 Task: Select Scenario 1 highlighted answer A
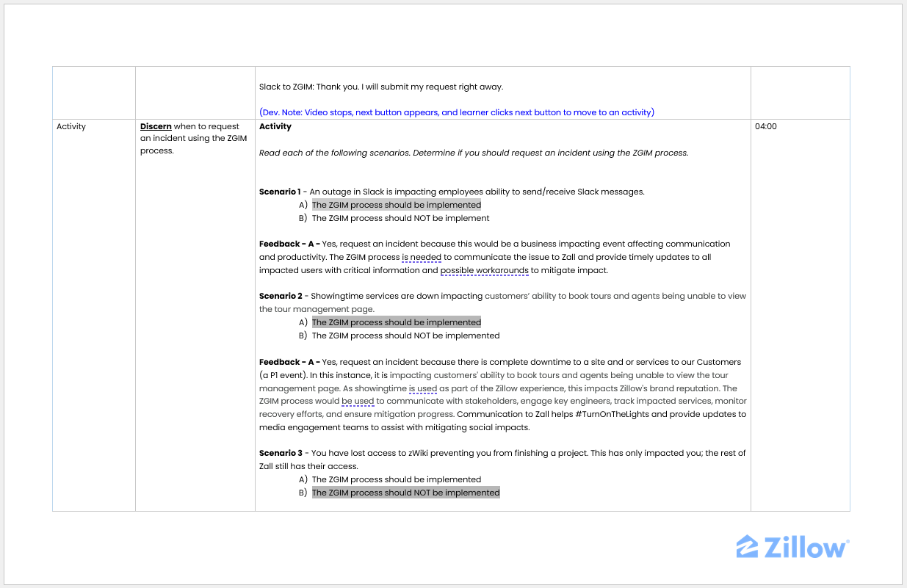[396, 205]
